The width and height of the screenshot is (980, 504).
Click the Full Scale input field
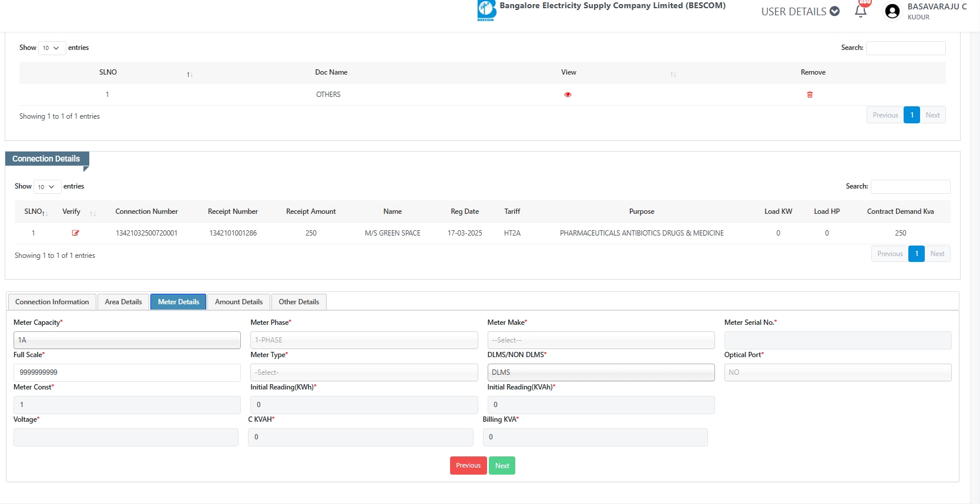point(127,372)
